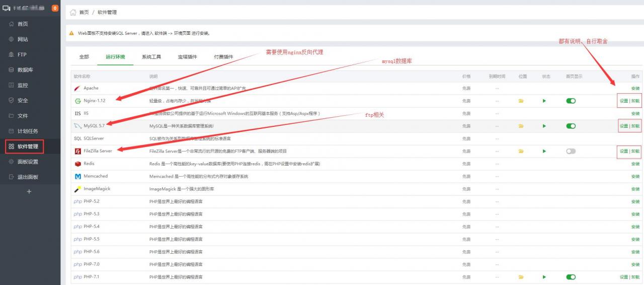The height and width of the screenshot is (285, 644).
Task: Open 设置 for FileZilla Server
Action: coord(624,151)
